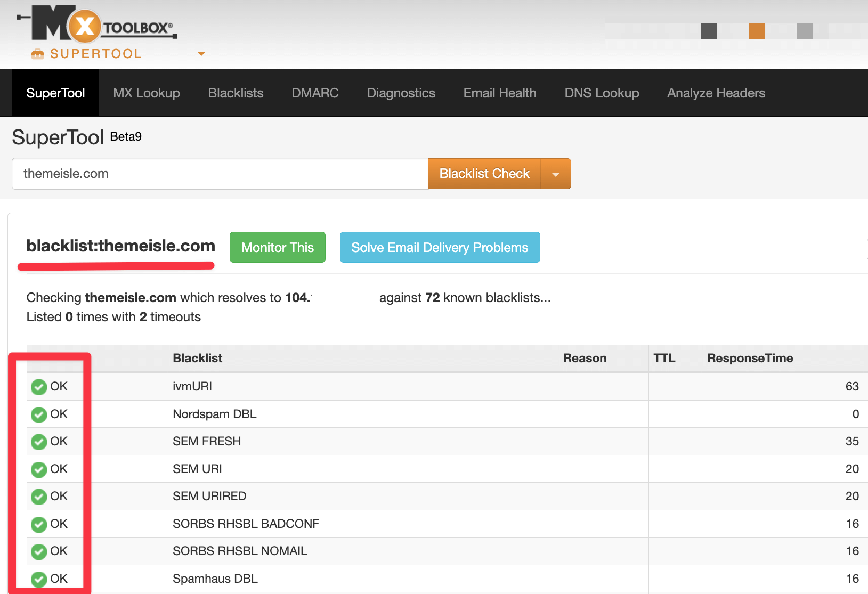Select Analyze Headers in the navigation
Image resolution: width=868 pixels, height=594 pixels.
[x=716, y=93]
